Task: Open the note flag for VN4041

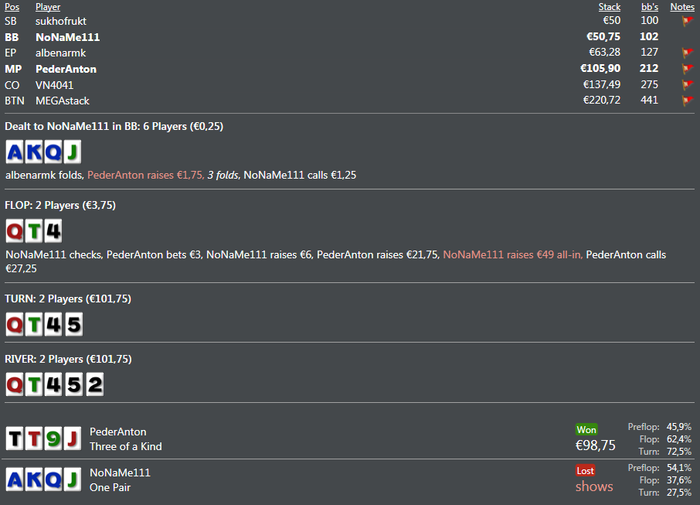Action: (687, 85)
